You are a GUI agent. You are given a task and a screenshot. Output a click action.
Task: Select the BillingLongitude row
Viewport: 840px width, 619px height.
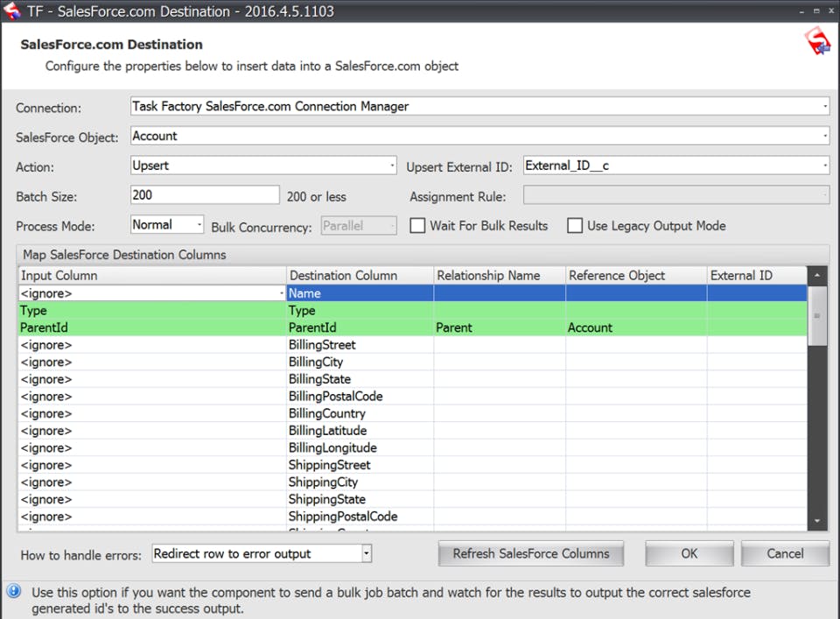pyautogui.click(x=412, y=447)
